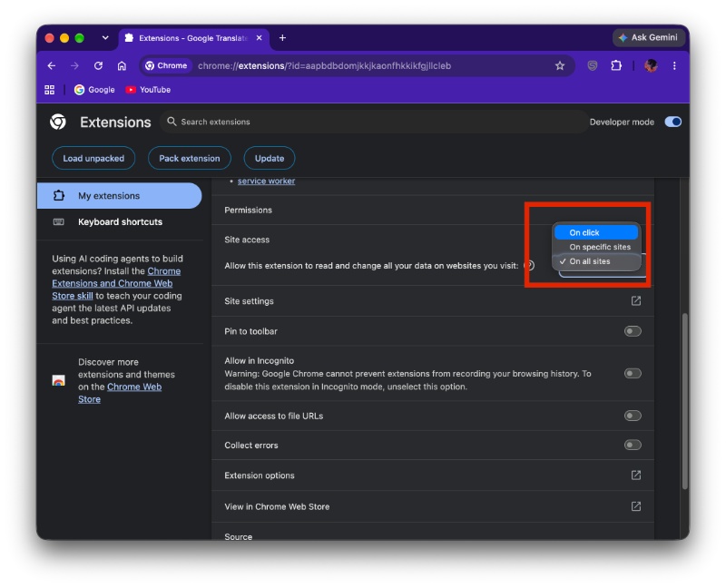Click the extension details vertical scrollbar

[x=685, y=401]
